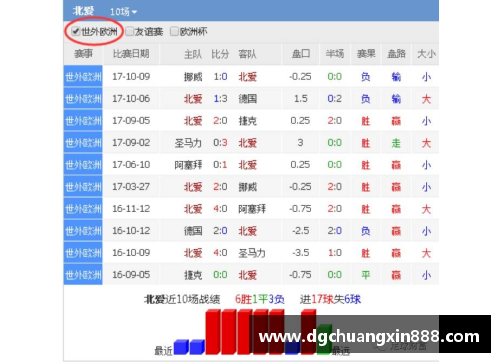Open away team 阿塞拜 in 16-11-12 row
The image size is (500, 362).
click(252, 209)
